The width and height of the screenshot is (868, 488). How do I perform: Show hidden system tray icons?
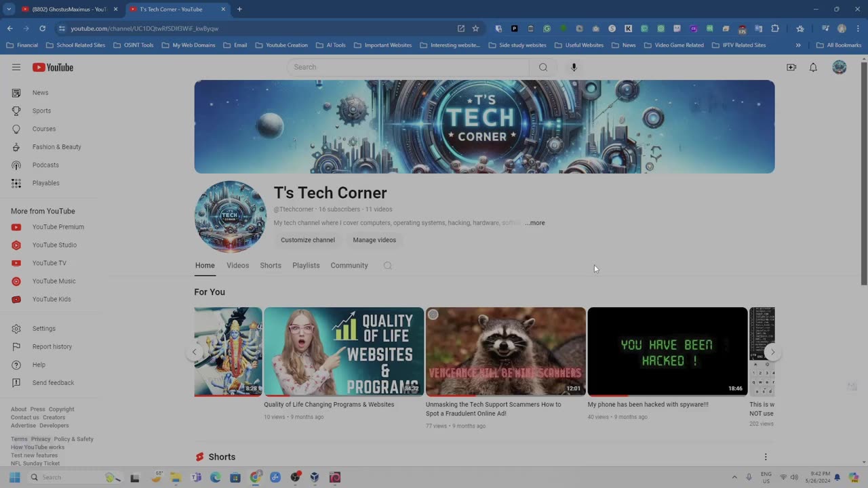click(x=734, y=477)
